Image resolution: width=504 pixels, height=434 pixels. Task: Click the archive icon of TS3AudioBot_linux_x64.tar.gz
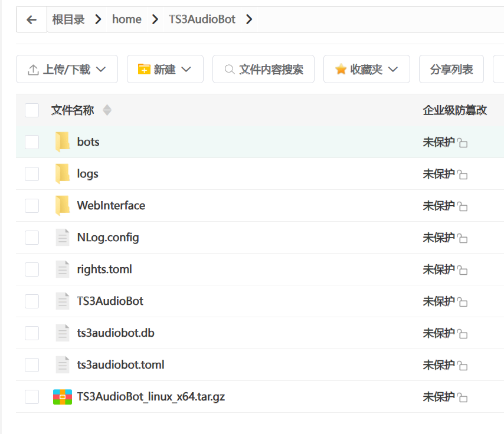click(62, 397)
